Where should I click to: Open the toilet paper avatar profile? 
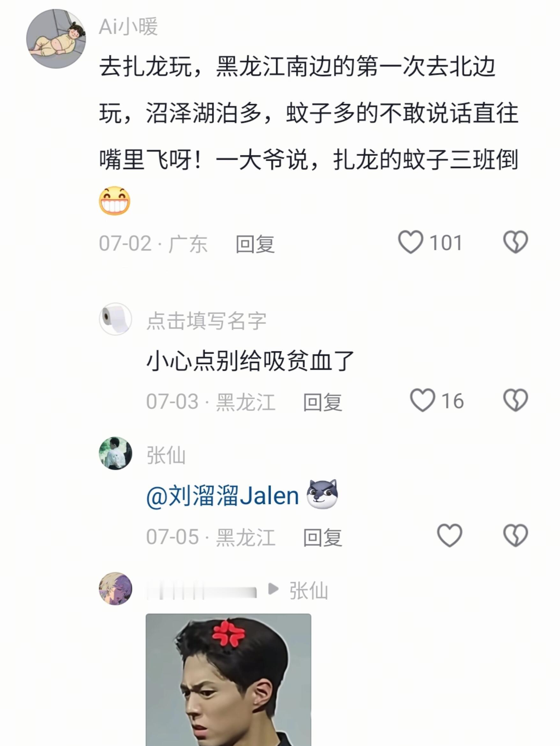(115, 319)
